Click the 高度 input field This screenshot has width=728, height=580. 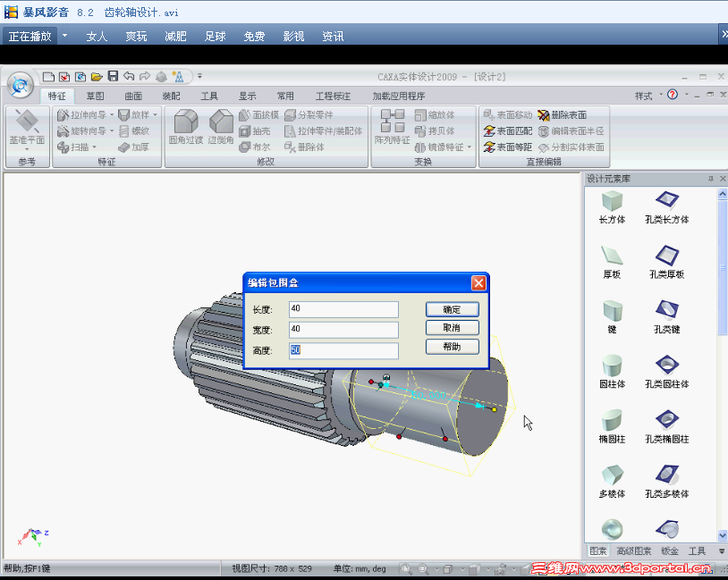(x=343, y=350)
